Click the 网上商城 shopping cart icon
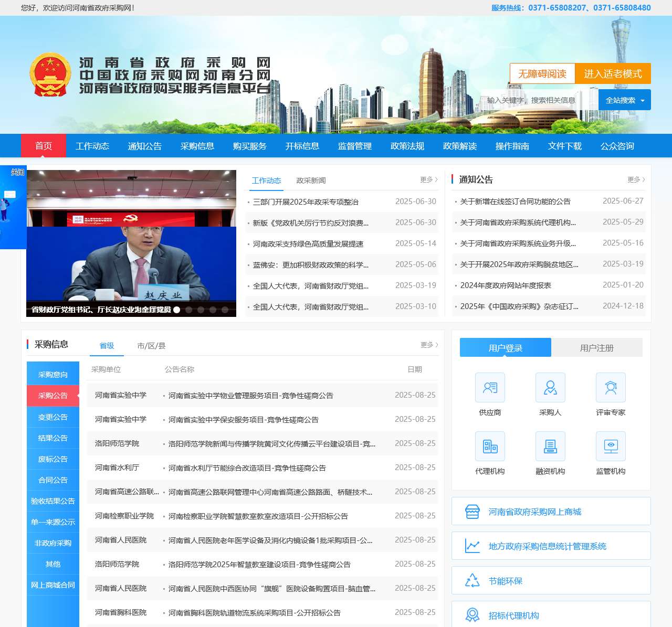 coord(472,511)
